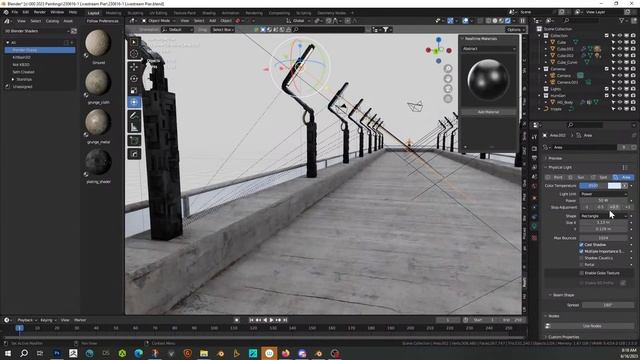Screen dimensions: 640x360
Task: Jump to the timeline start frame
Action: coord(252,320)
